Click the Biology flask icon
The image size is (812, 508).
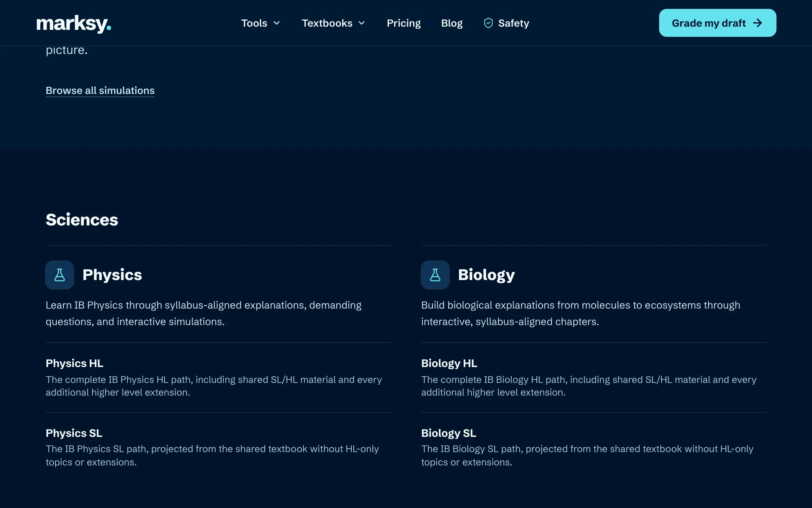click(x=435, y=275)
